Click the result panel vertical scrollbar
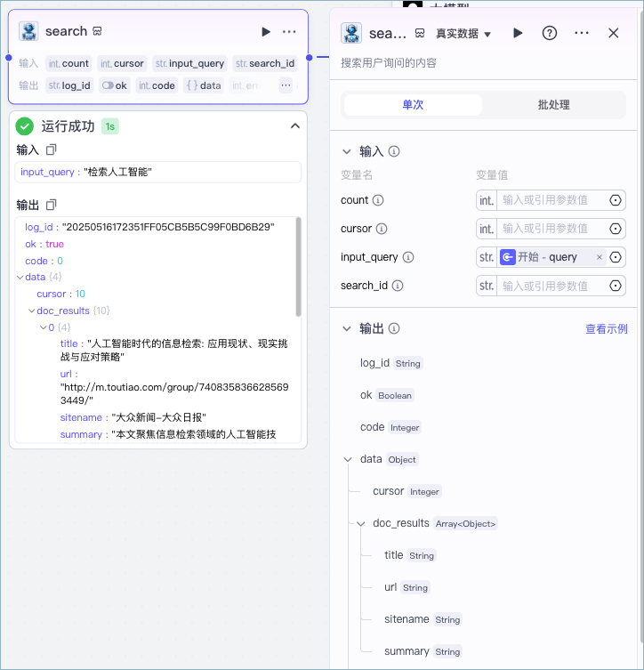The image size is (644, 670). coord(299,267)
